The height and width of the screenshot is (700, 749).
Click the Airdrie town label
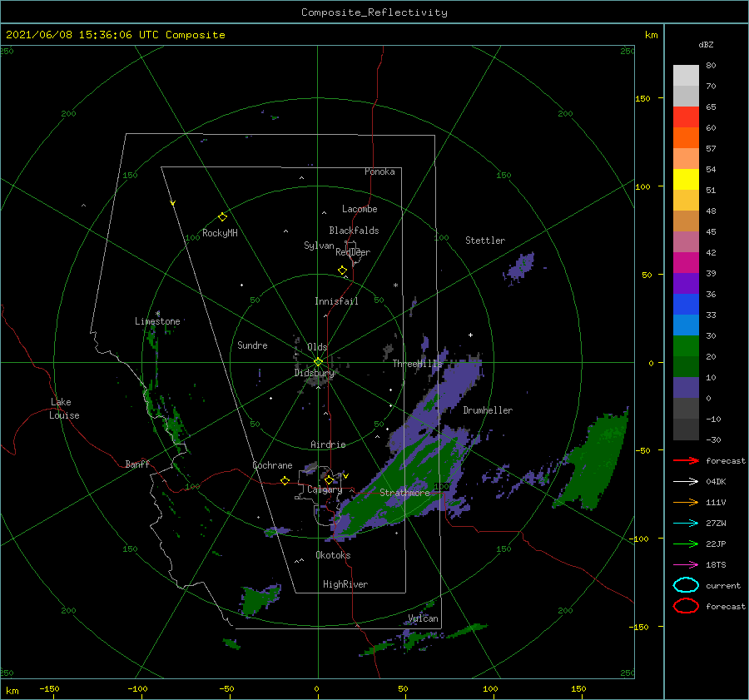coord(328,444)
